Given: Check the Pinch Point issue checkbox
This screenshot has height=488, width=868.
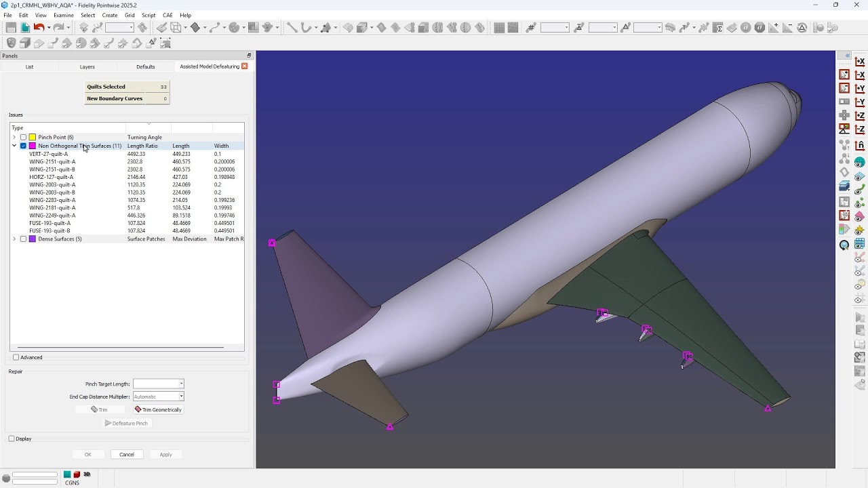Looking at the screenshot, I should pyautogui.click(x=23, y=138).
